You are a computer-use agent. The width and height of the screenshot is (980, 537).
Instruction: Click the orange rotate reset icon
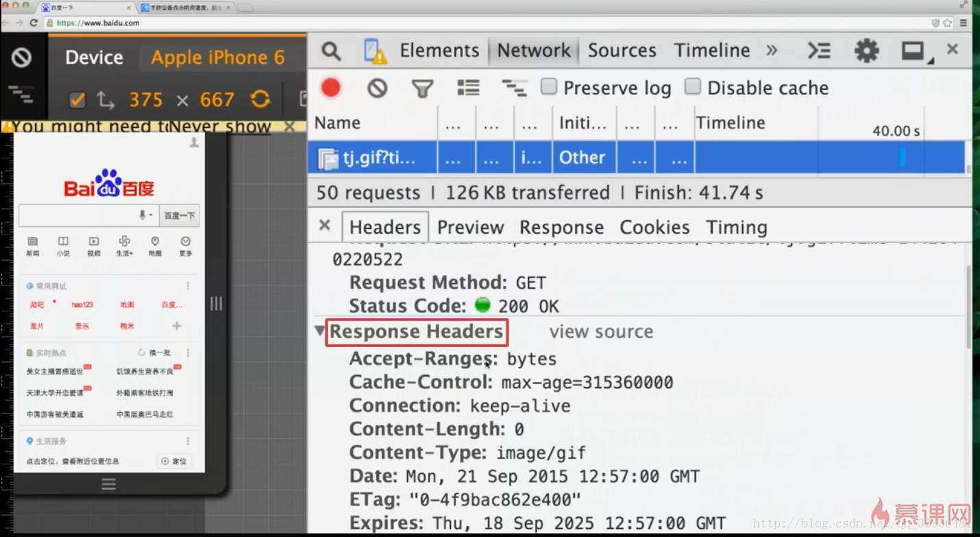pos(260,99)
